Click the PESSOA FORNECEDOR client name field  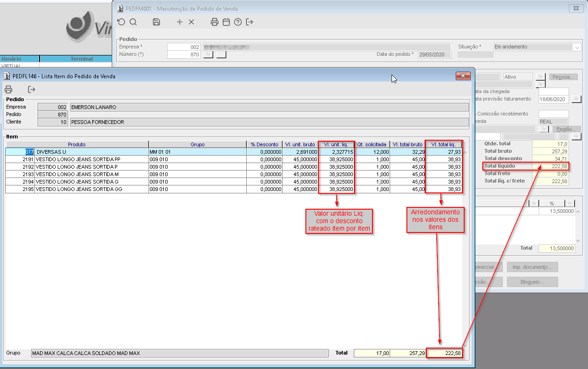click(x=269, y=122)
